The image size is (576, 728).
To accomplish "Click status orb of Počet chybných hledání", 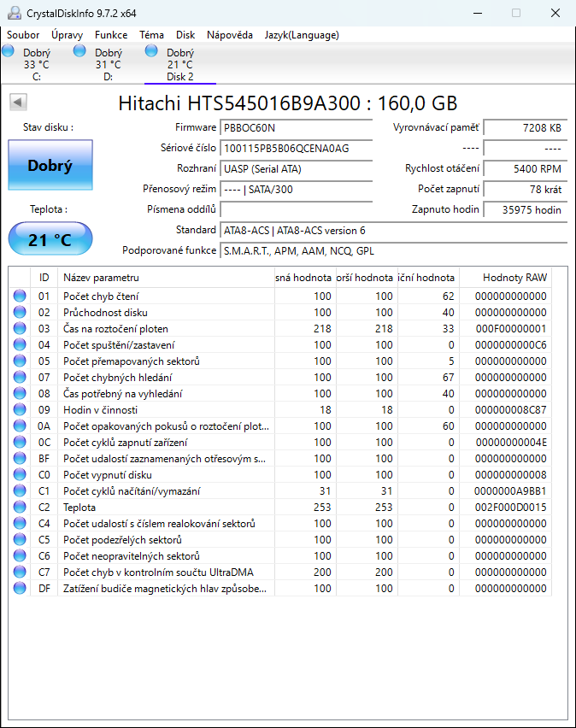I will click(x=20, y=377).
